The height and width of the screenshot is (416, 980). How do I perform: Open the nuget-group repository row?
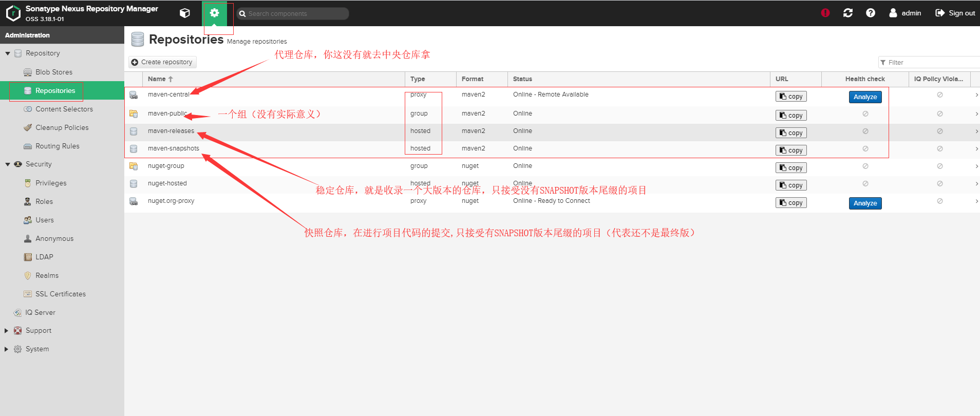click(x=552, y=167)
